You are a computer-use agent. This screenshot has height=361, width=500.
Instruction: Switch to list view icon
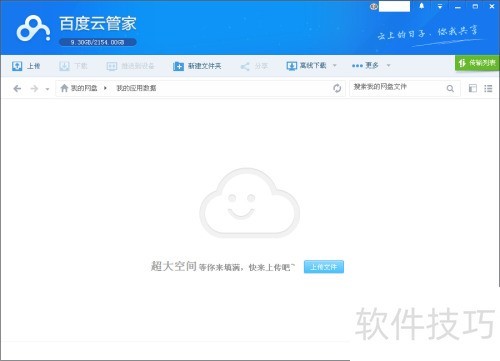click(488, 88)
